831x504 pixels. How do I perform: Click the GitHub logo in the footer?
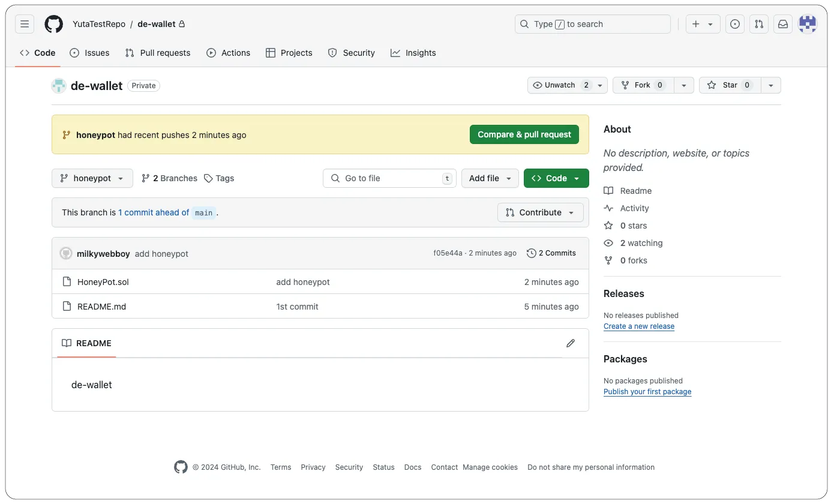181,467
